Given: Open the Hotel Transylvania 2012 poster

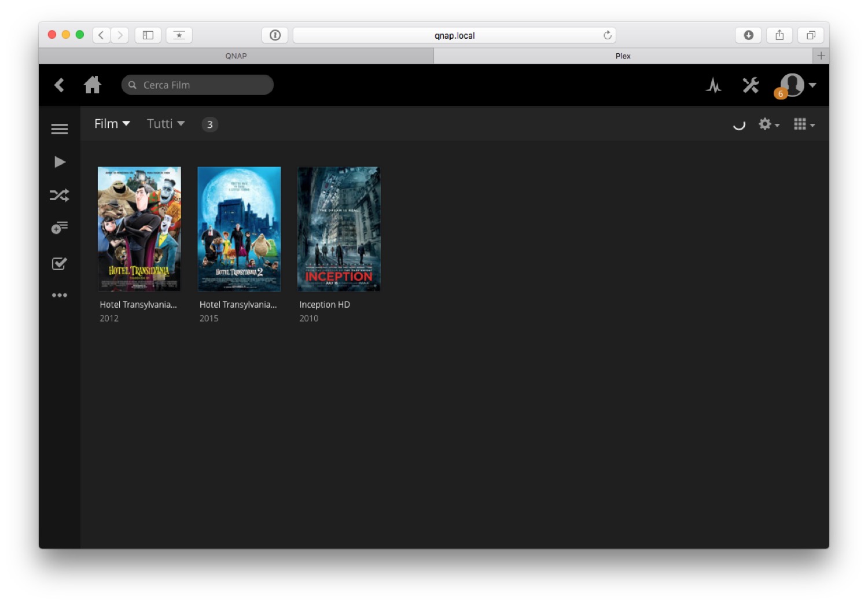Looking at the screenshot, I should [139, 229].
